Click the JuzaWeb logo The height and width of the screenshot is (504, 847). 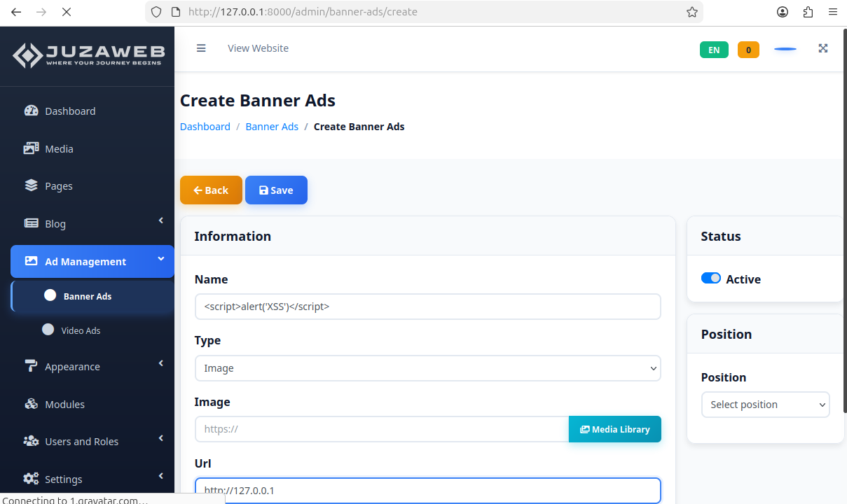point(88,55)
